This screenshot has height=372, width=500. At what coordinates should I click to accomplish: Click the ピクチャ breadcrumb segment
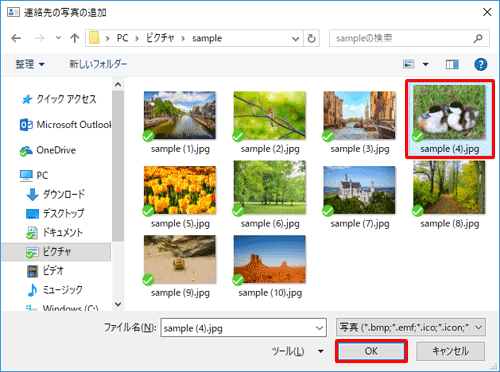(160, 38)
